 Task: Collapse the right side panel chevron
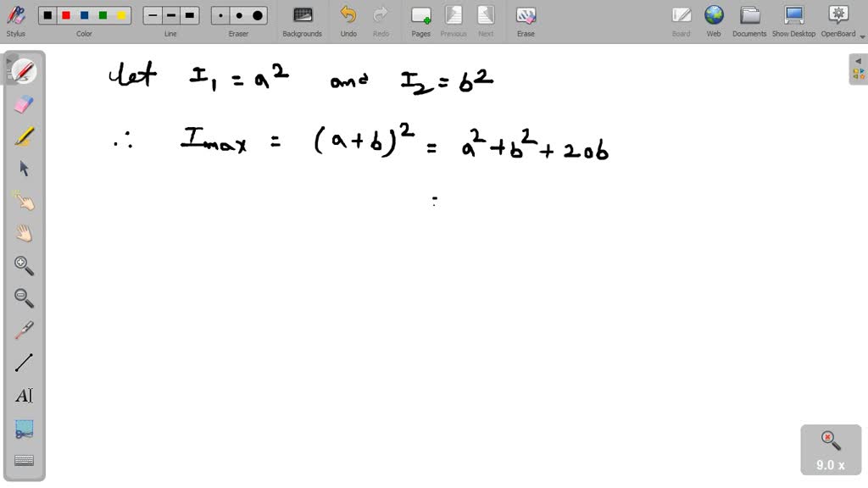[x=858, y=61]
